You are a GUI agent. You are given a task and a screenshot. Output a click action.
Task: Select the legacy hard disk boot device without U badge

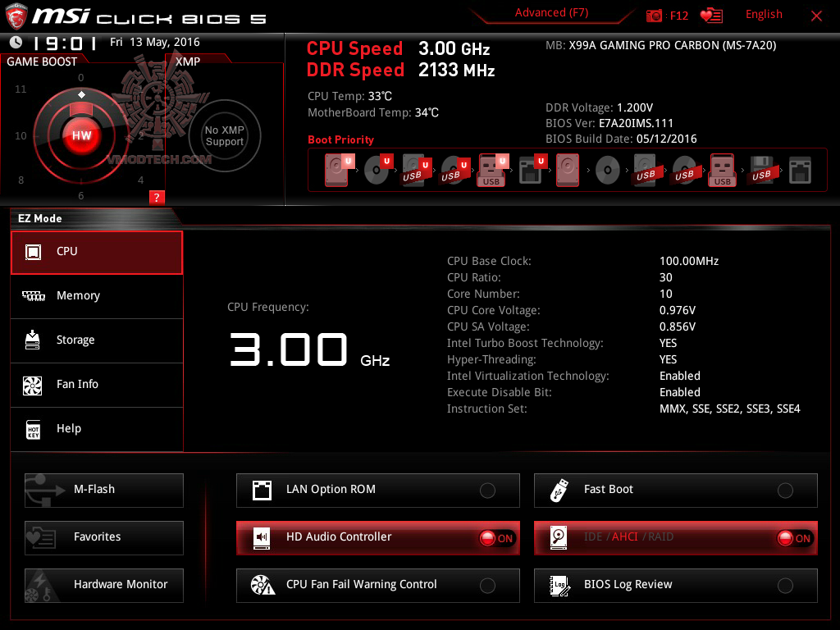[x=568, y=171]
